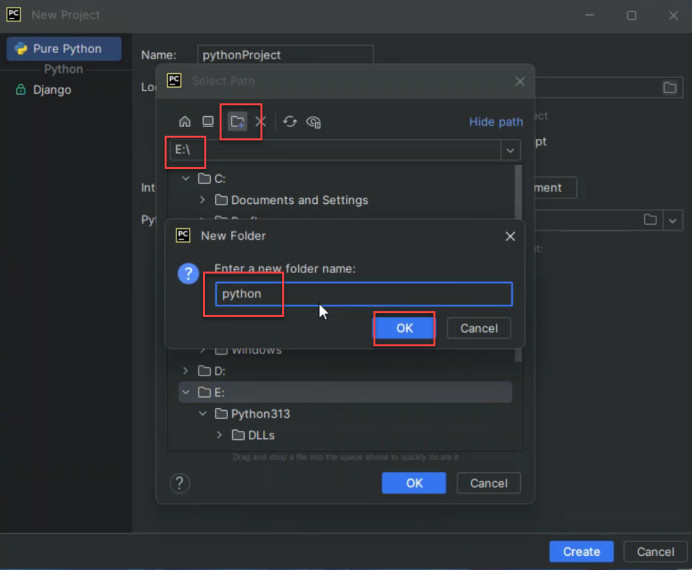Click the New Folder toolbar icon
The image size is (692, 571).
tap(237, 122)
